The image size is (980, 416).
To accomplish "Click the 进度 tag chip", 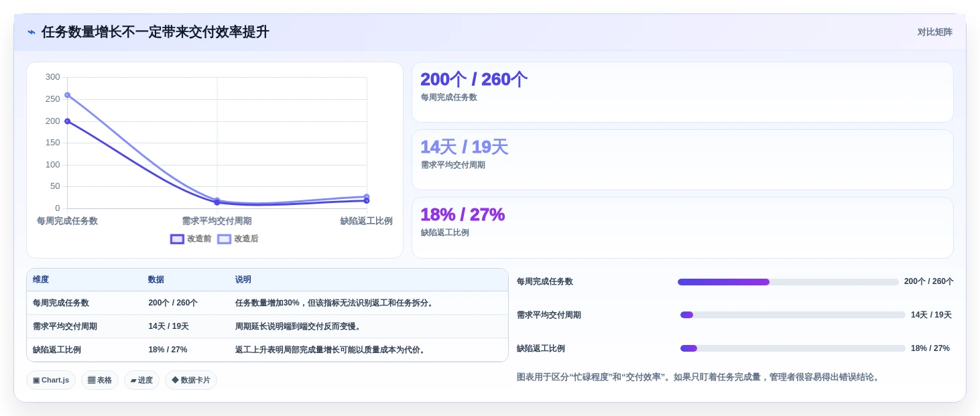I will (141, 380).
